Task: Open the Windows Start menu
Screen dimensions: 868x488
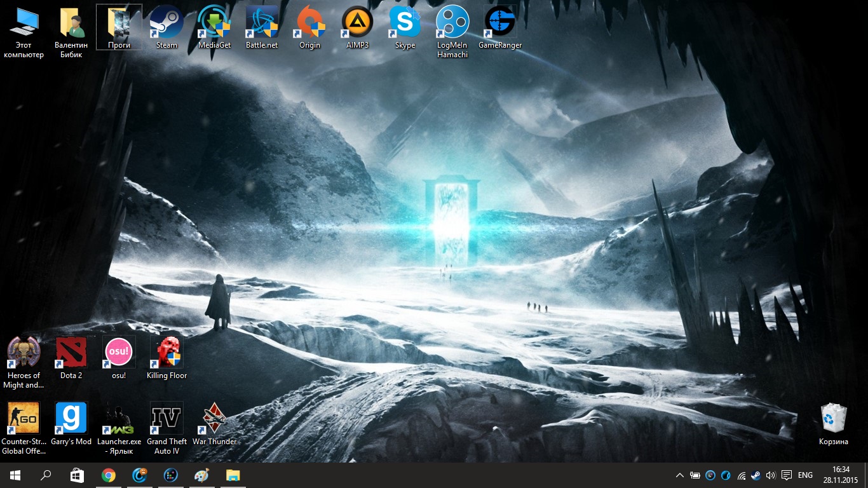Action: click(15, 475)
